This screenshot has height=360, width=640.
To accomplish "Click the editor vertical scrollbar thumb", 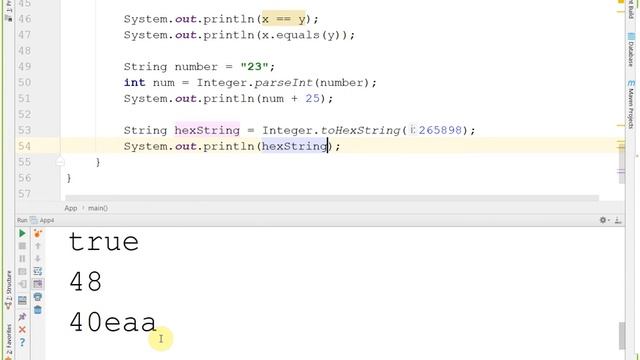I will pyautogui.click(x=621, y=163).
